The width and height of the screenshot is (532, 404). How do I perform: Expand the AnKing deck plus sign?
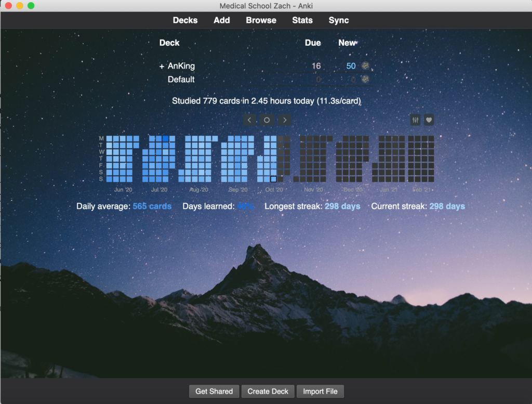(x=162, y=66)
